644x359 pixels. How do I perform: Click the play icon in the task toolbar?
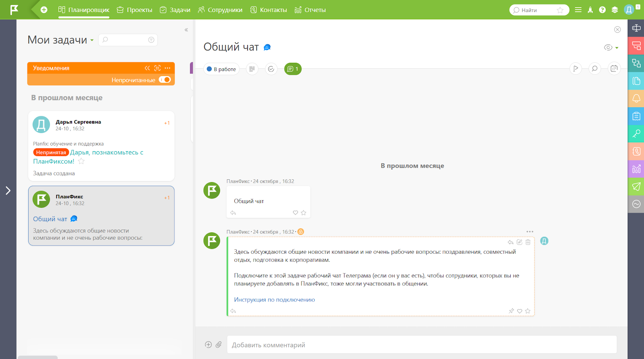576,69
